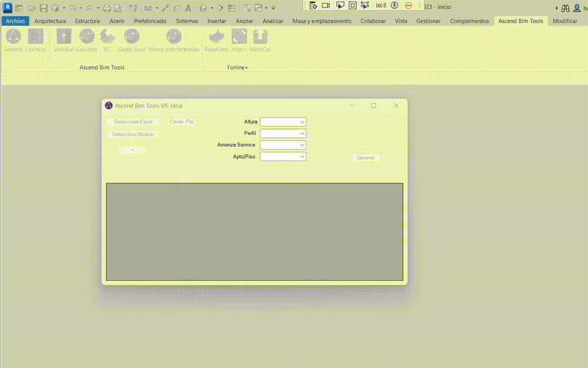Open the Perfil dropdown
The image size is (588, 368).
point(283,134)
